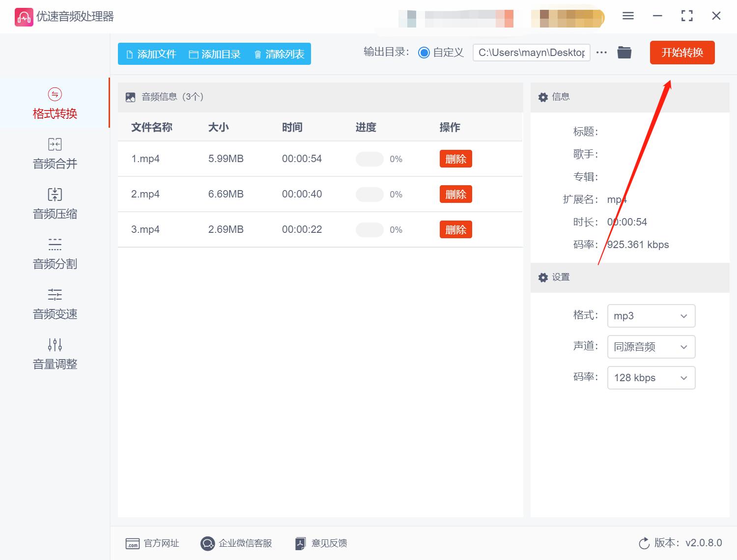This screenshot has width=737, height=560.
Task: Click the refresh icon next to version number
Action: click(644, 543)
